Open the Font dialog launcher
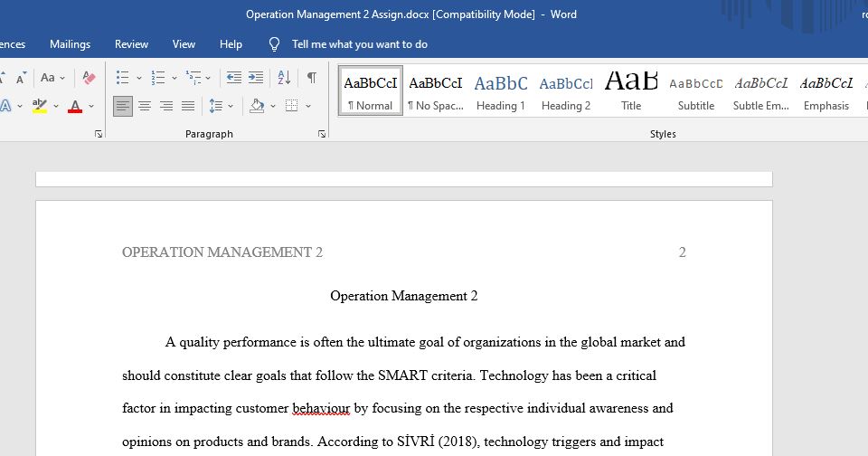The image size is (868, 456). point(99,134)
